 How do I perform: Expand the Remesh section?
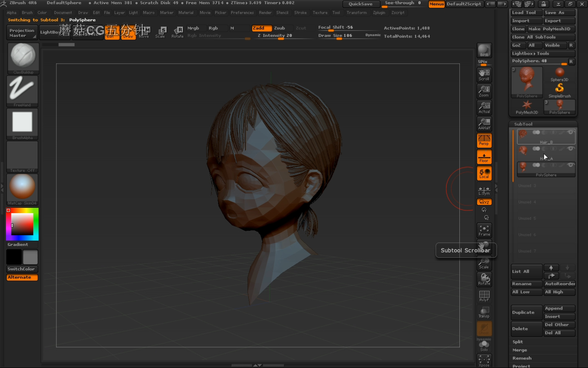(522, 358)
